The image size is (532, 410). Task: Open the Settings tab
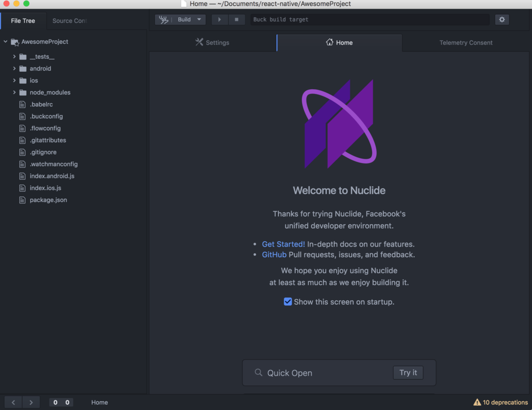tap(212, 43)
